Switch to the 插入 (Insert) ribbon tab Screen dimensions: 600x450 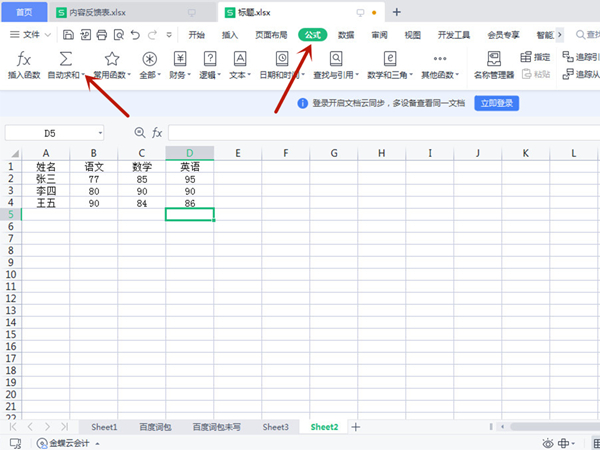pyautogui.click(x=230, y=35)
